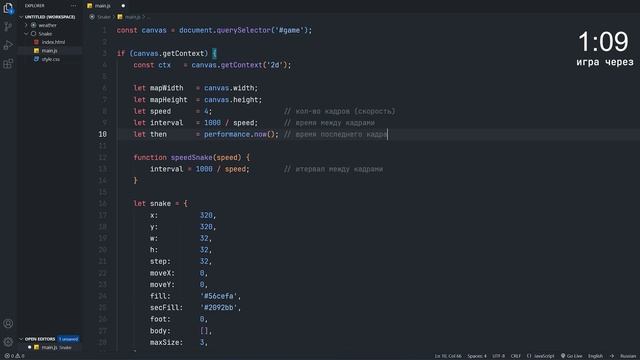Screen dimensions: 640x360
Task: Click the Snake breadcrumb
Action: [x=104, y=17]
